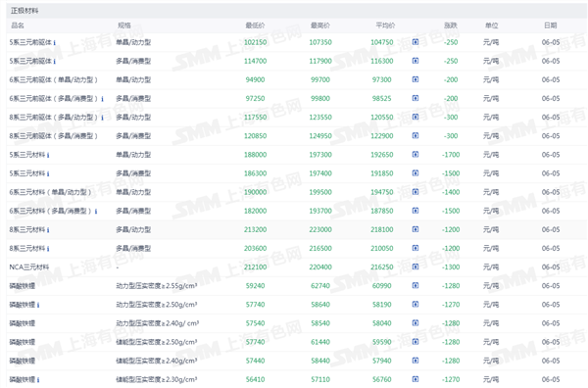Select highest price value 61440

click(x=320, y=342)
